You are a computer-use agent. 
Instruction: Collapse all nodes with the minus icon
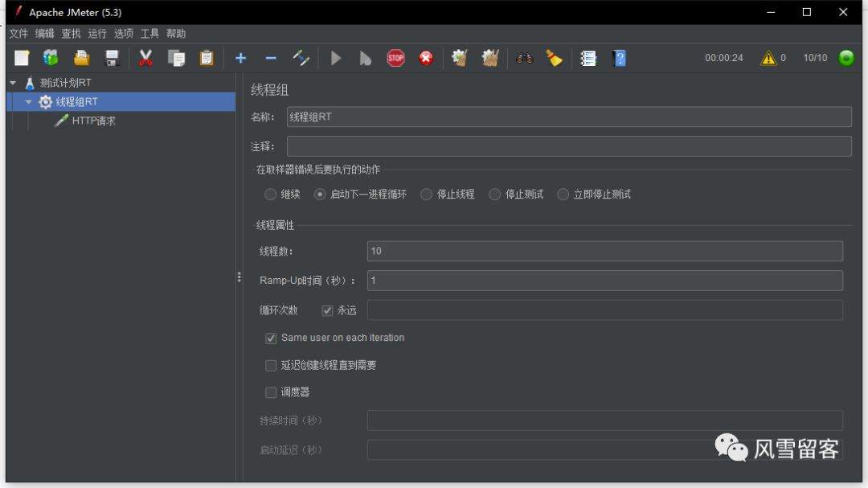(x=271, y=58)
